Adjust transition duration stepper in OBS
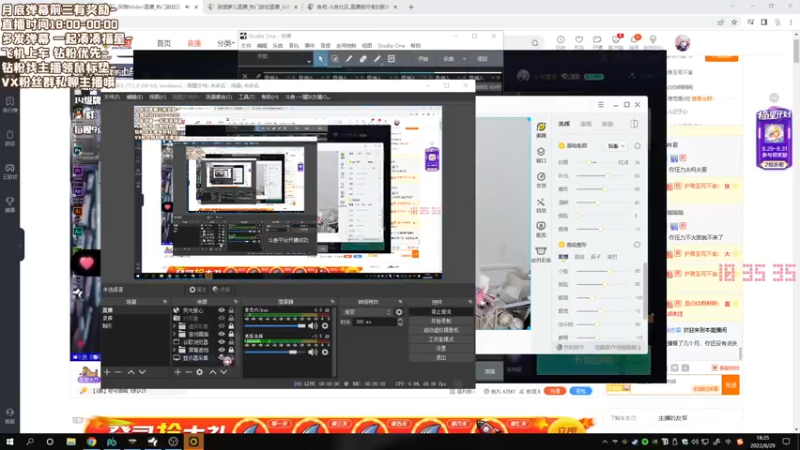This screenshot has width=800, height=450. click(x=400, y=322)
